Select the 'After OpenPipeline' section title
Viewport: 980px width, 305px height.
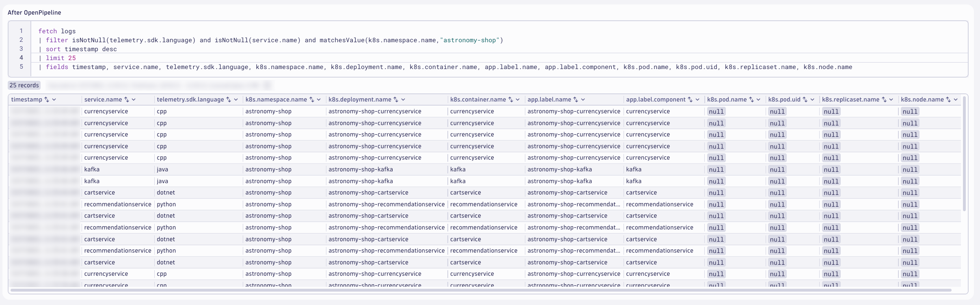(35, 13)
